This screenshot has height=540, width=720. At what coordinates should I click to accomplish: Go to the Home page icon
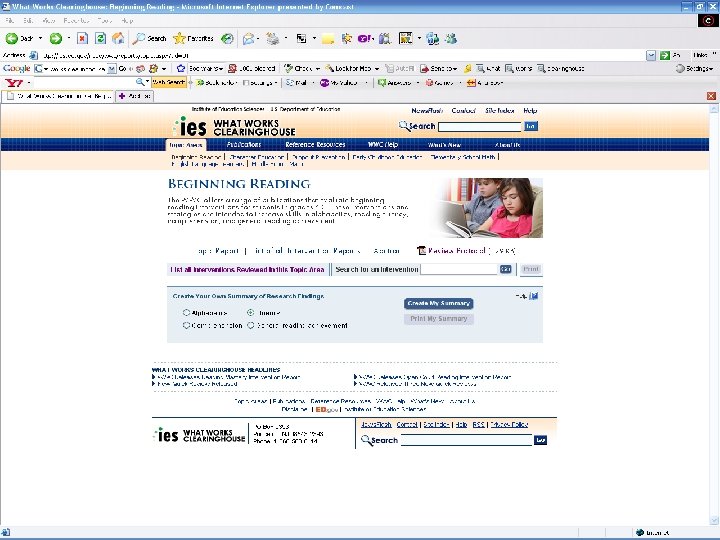(118, 39)
